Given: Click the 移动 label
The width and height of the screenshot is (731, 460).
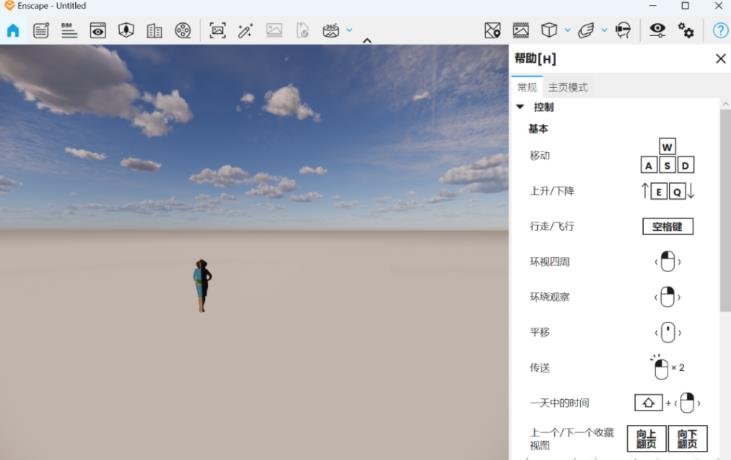Looking at the screenshot, I should click(x=540, y=156).
